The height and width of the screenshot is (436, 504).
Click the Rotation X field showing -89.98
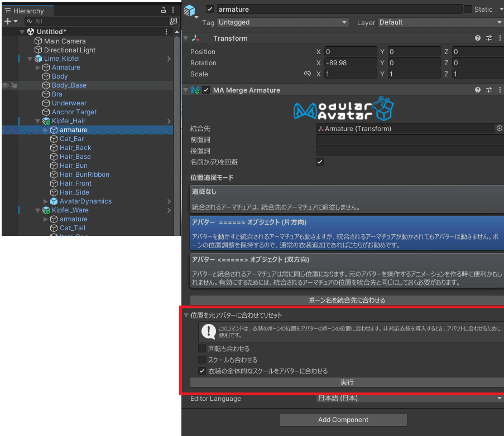pos(351,62)
